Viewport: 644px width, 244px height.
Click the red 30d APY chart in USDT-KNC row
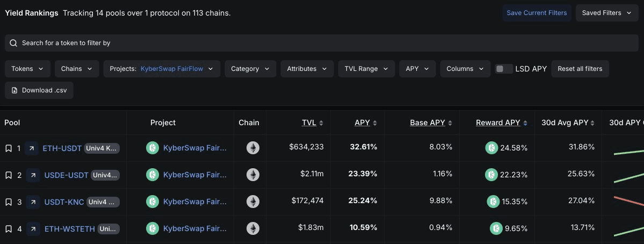click(x=629, y=202)
